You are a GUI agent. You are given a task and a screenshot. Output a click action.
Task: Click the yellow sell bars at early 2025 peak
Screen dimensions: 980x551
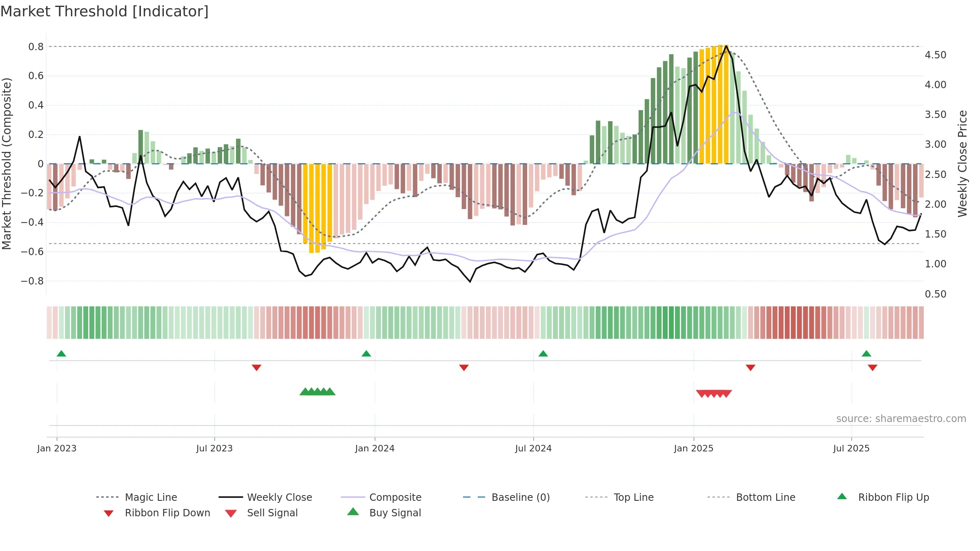714,104
